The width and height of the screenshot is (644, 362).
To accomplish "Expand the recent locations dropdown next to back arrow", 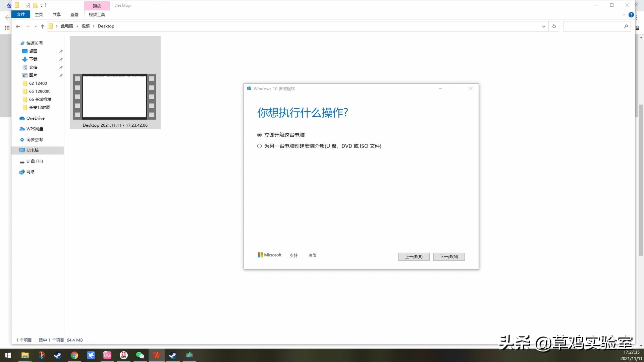I will tap(35, 26).
